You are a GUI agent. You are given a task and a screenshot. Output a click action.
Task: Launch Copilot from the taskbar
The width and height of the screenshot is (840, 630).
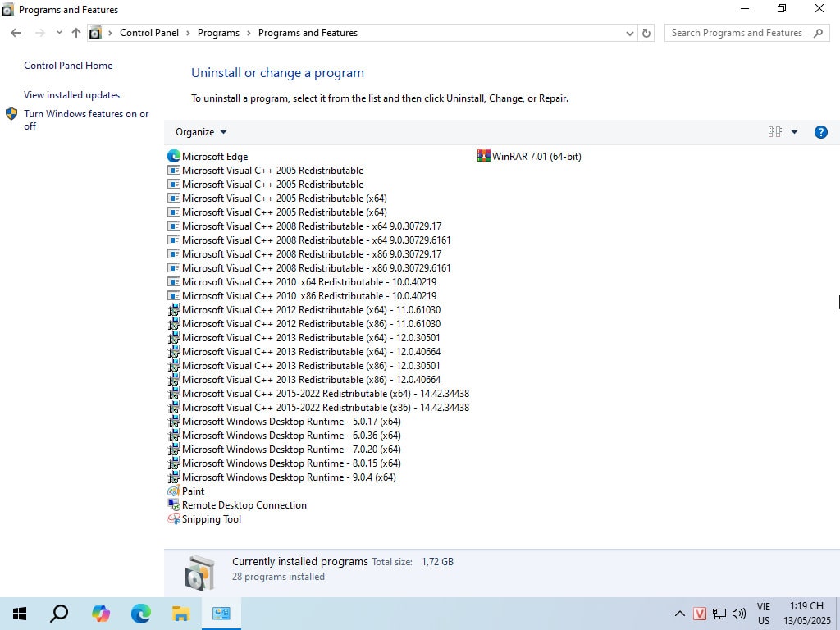pyautogui.click(x=100, y=614)
